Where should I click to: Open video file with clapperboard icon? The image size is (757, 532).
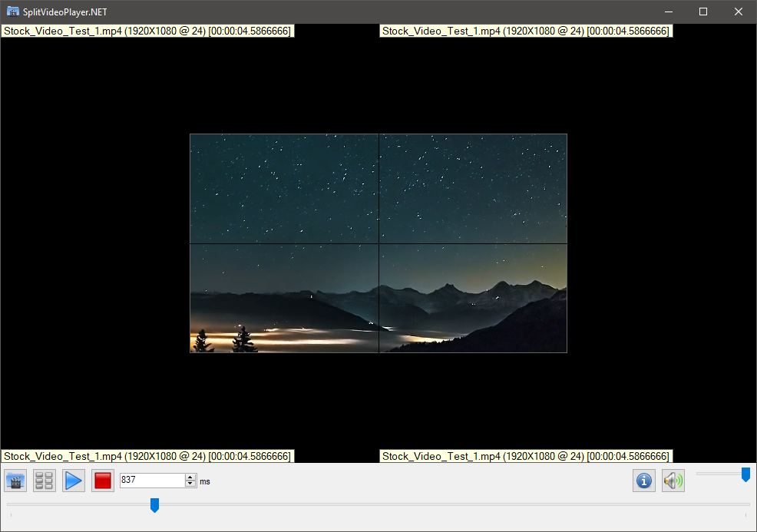[x=15, y=481]
